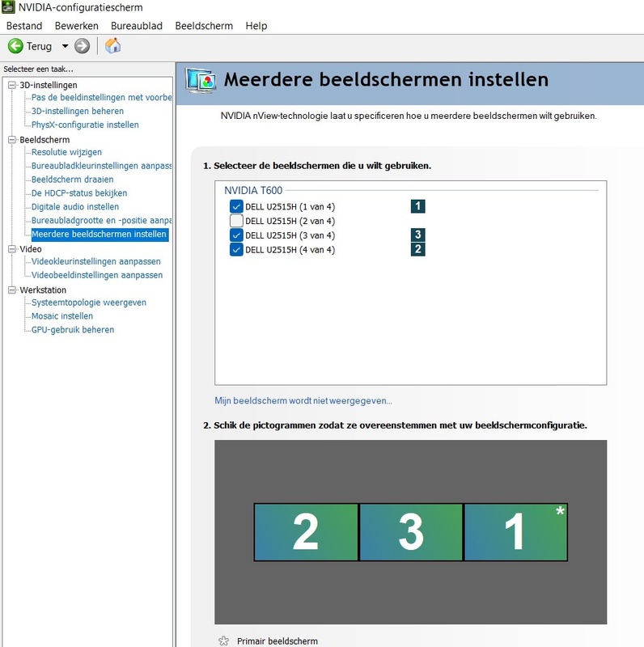This screenshot has width=644, height=647.
Task: Open the Terug history dropdown arrow
Action: pyautogui.click(x=65, y=46)
